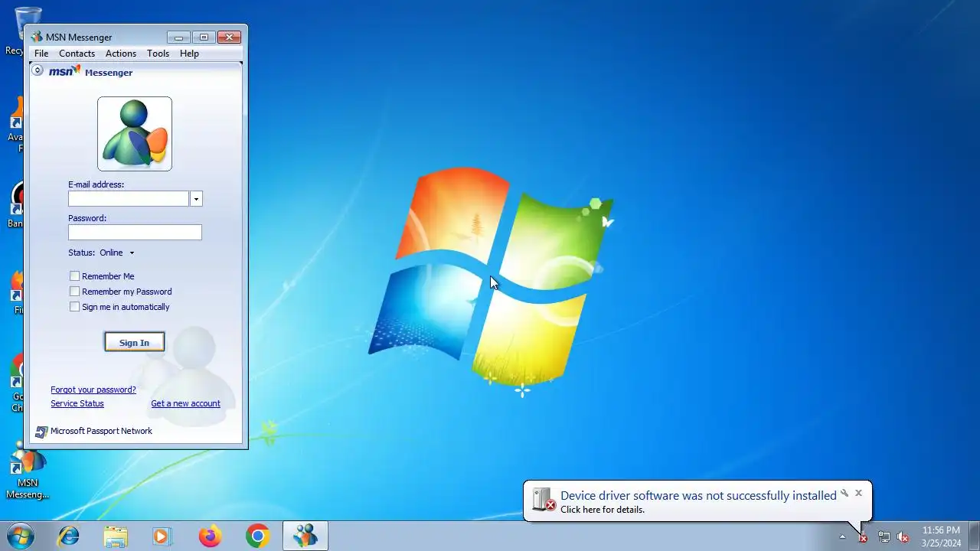Open the Windows Start button

[21, 536]
